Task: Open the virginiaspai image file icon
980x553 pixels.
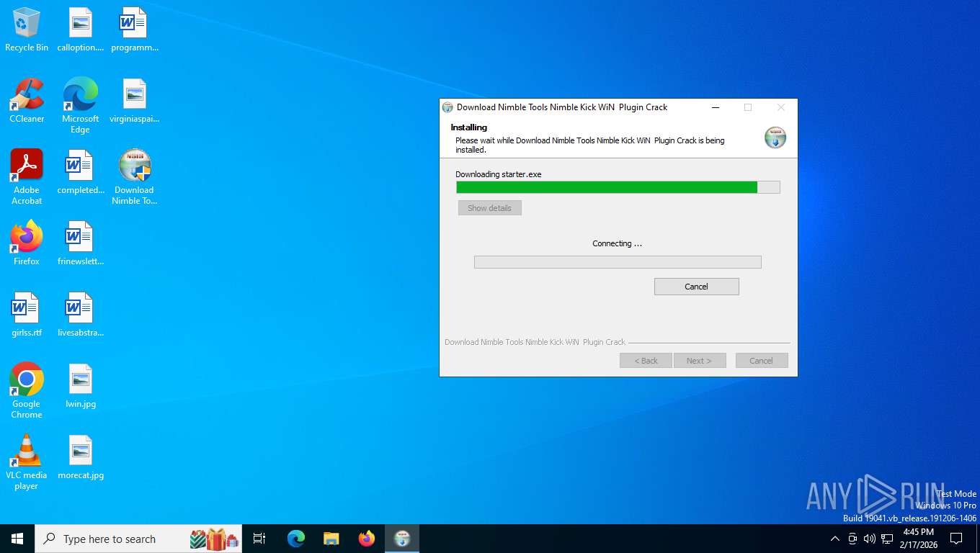Action: [x=134, y=102]
